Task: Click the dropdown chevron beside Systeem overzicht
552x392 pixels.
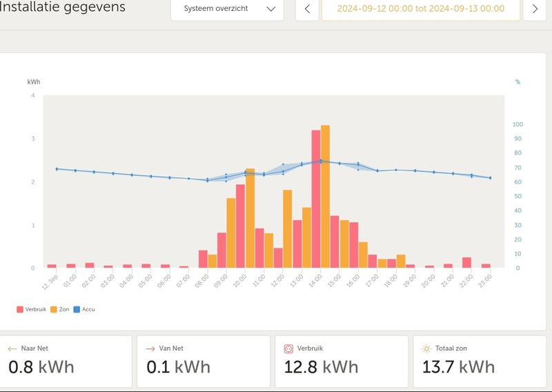Action: coord(270,9)
